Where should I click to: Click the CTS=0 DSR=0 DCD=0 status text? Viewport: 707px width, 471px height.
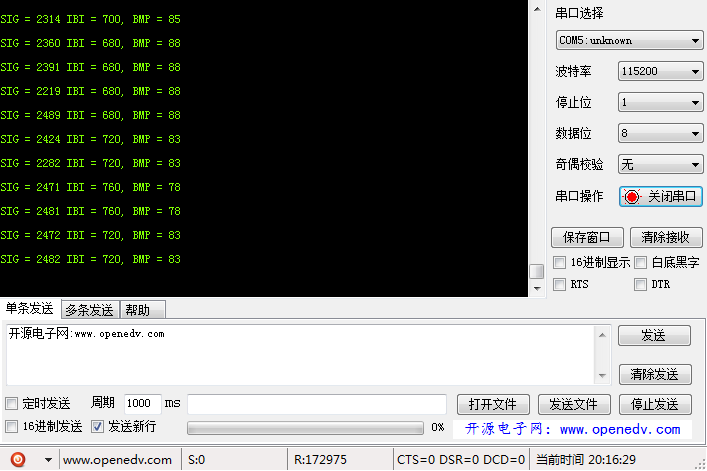tap(461, 460)
